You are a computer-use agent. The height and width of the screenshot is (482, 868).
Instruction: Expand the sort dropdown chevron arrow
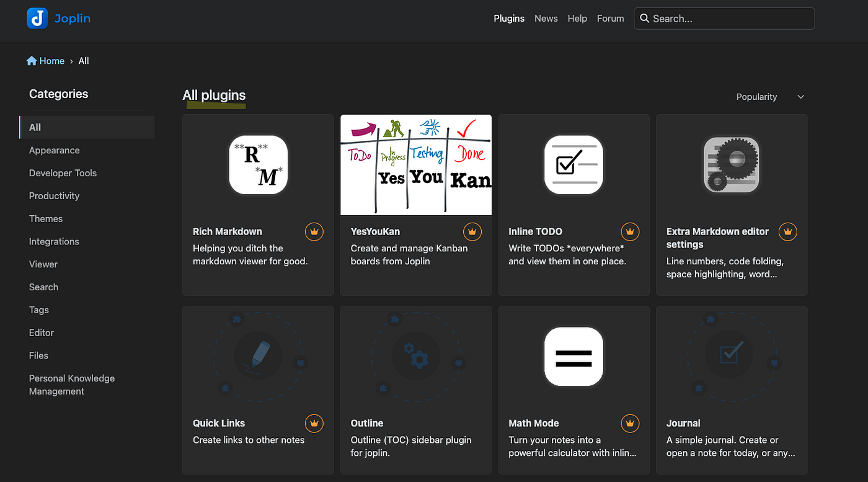point(800,97)
